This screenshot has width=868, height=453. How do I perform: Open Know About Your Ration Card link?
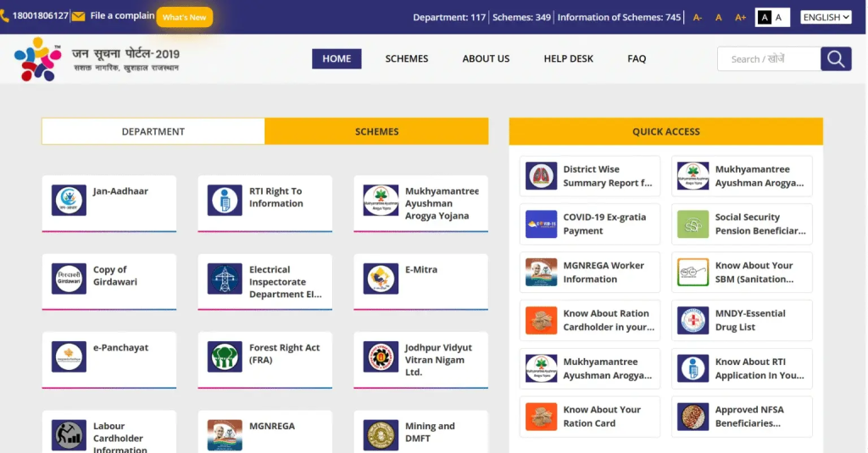pos(601,417)
